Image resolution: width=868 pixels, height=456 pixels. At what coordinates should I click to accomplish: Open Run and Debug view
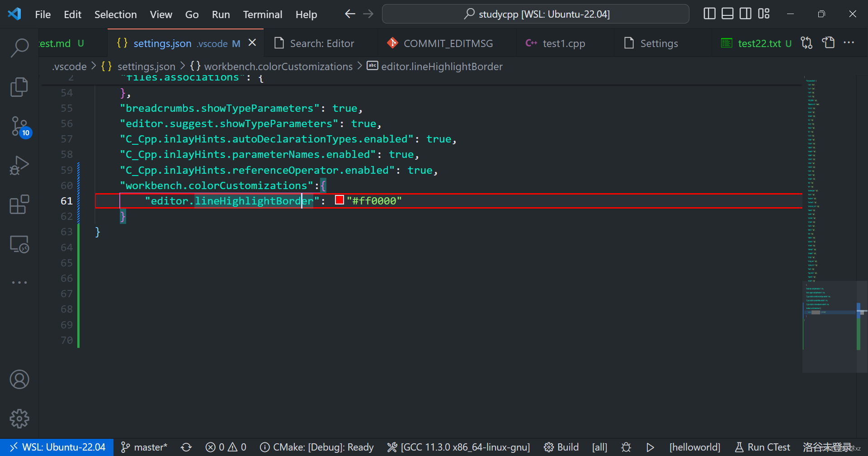19,165
